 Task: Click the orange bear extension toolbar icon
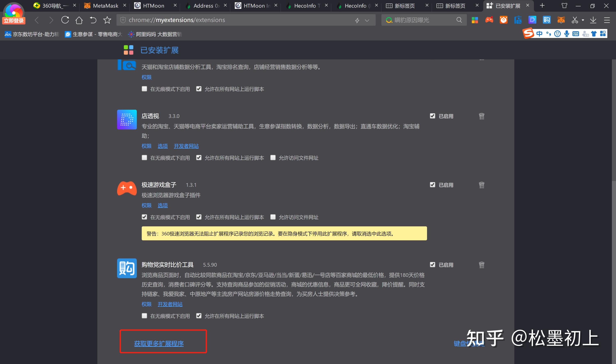[x=503, y=20]
